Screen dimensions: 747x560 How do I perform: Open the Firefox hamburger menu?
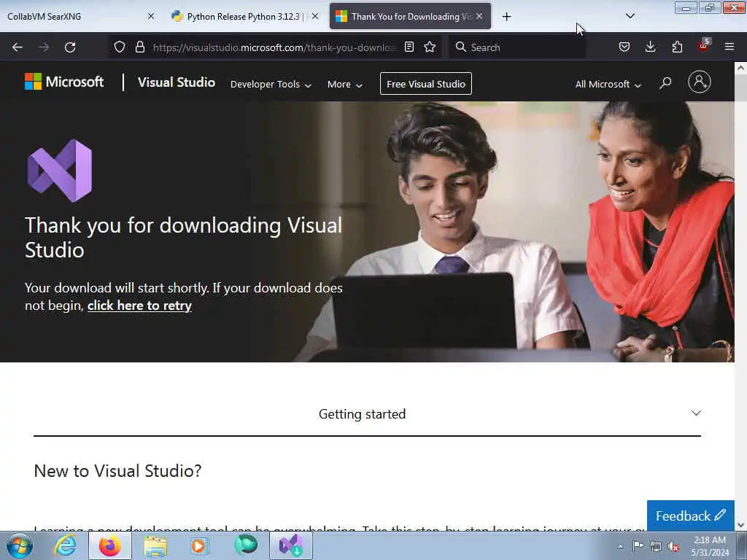click(729, 47)
